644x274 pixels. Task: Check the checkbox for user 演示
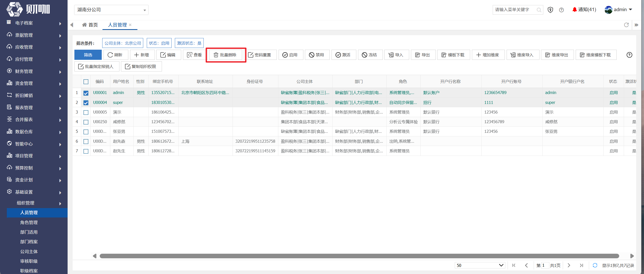86,112
